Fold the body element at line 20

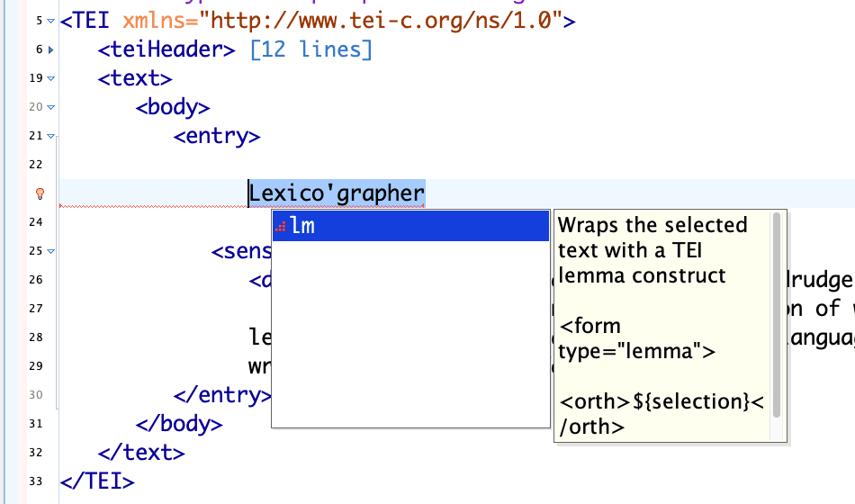point(50,108)
